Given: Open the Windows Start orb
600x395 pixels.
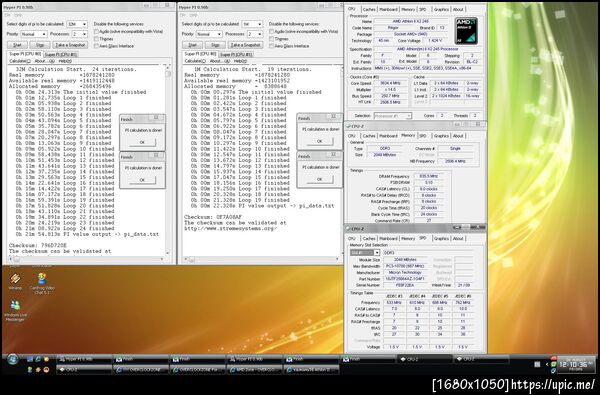Looking at the screenshot, I should point(13,359).
